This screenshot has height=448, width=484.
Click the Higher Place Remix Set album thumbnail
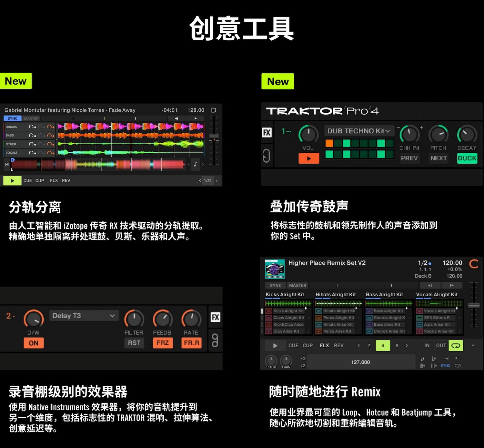tap(275, 269)
